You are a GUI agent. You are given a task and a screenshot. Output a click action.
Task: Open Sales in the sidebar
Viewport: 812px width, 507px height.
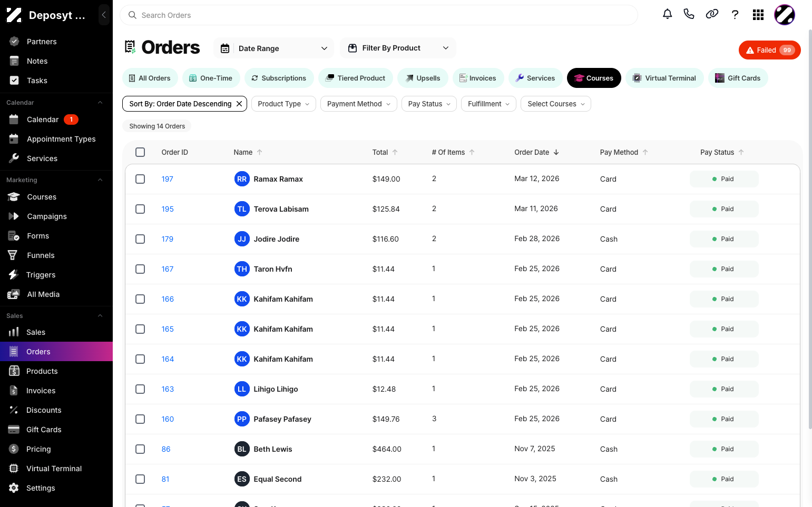pos(56,332)
